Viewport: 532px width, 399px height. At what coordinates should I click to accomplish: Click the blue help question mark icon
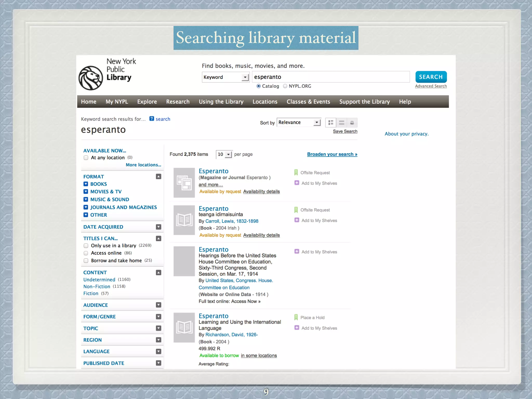tap(152, 119)
